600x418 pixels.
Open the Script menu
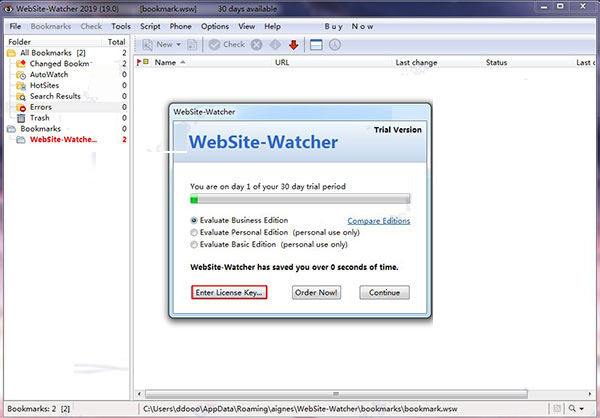click(x=150, y=26)
